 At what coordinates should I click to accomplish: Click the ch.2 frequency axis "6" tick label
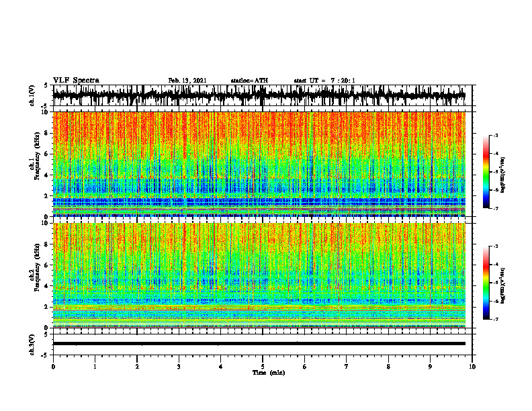[x=47, y=265]
